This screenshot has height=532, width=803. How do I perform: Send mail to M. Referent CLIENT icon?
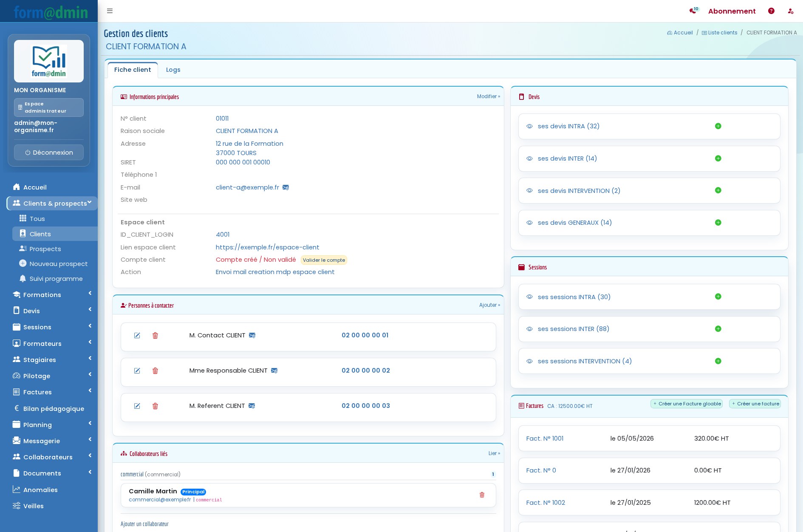(x=252, y=406)
